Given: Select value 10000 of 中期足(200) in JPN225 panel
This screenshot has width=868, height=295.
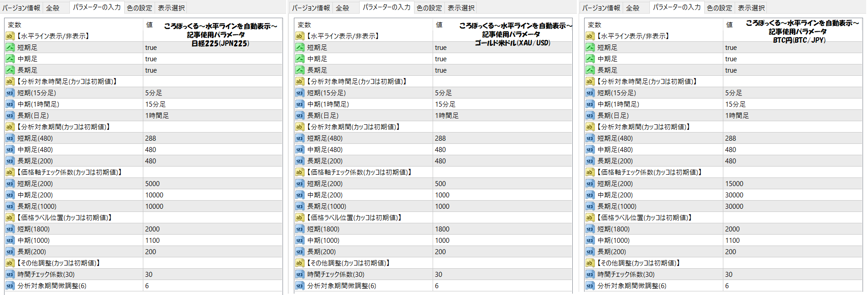Looking at the screenshot, I should pyautogui.click(x=154, y=195).
